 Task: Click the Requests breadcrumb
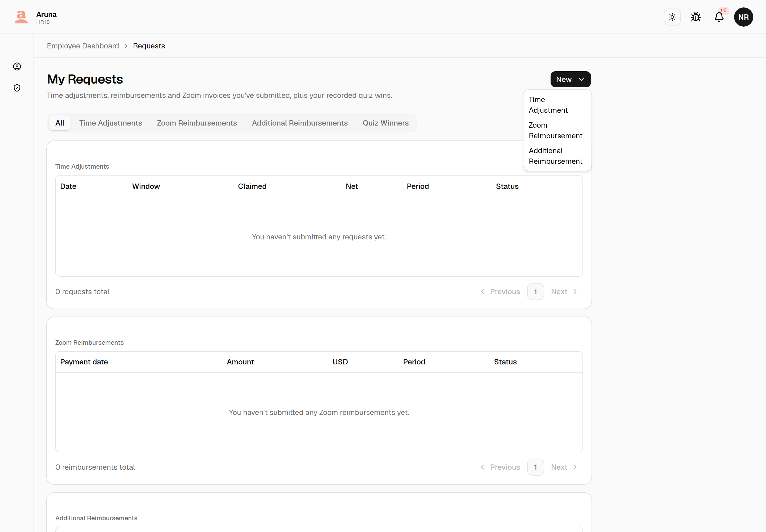click(x=149, y=46)
